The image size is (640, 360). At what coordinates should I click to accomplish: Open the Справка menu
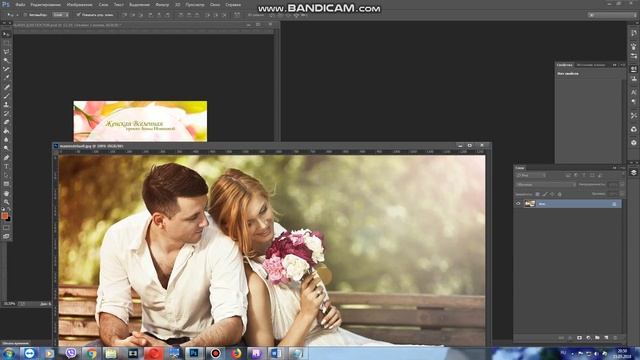(233, 5)
